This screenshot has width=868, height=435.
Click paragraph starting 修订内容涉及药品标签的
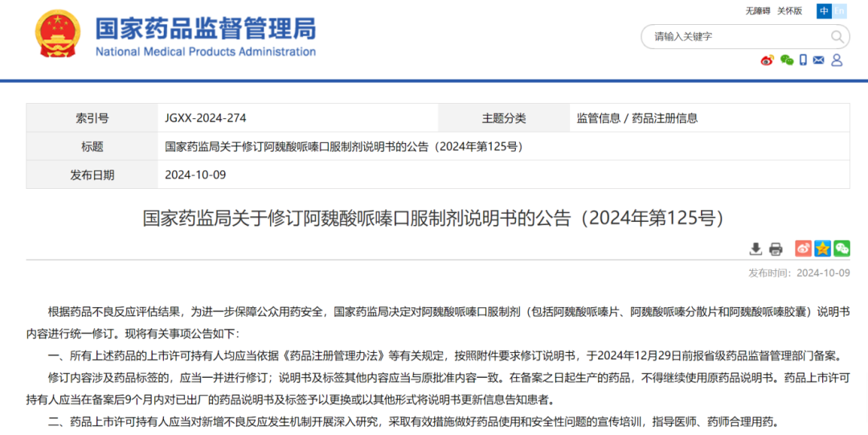point(438,388)
